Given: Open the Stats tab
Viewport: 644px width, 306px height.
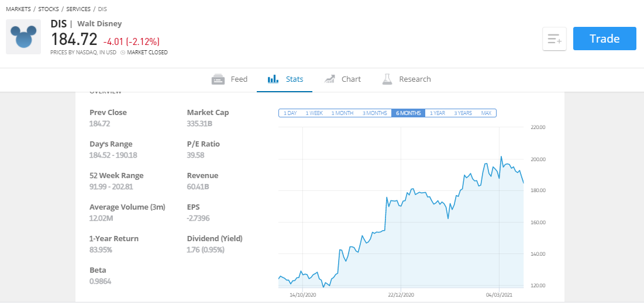Looking at the screenshot, I should pyautogui.click(x=285, y=79).
